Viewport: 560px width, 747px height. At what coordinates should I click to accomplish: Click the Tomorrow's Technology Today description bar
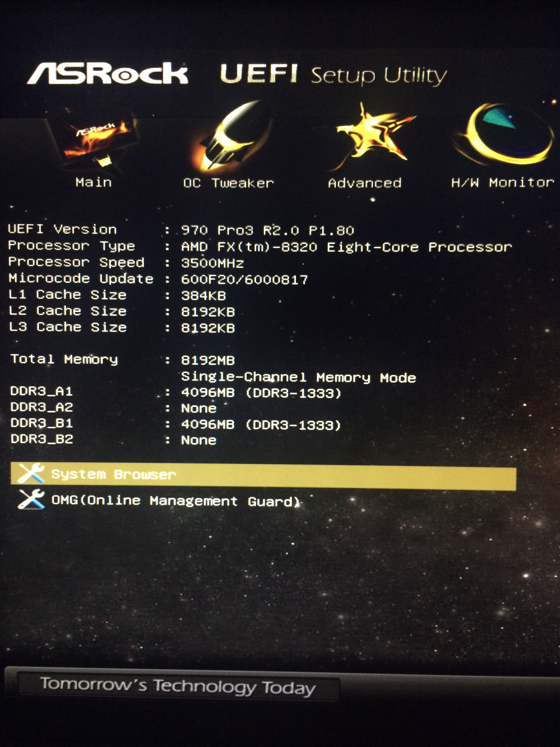click(178, 686)
